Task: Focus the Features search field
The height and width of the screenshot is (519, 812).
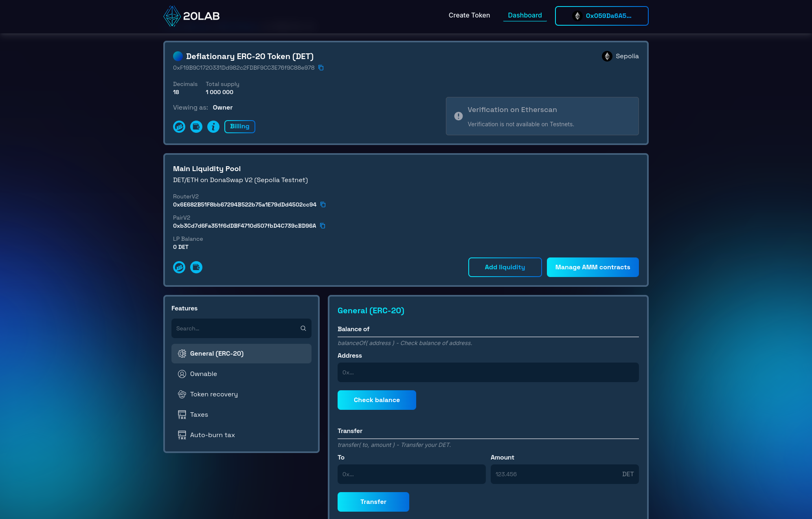Action: click(241, 328)
